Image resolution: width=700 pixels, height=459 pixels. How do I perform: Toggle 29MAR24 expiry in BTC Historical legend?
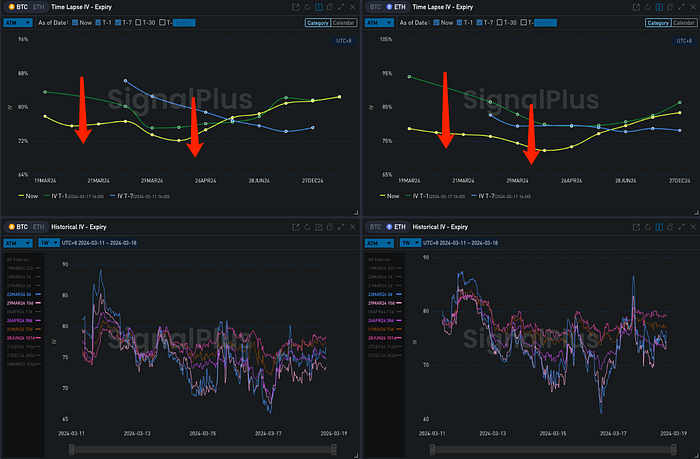tap(23, 301)
